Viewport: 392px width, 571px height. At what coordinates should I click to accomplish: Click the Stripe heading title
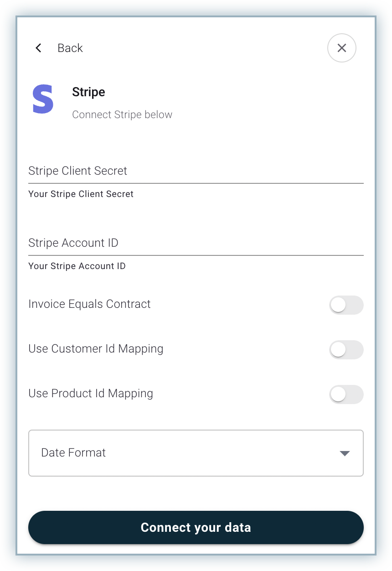point(88,92)
